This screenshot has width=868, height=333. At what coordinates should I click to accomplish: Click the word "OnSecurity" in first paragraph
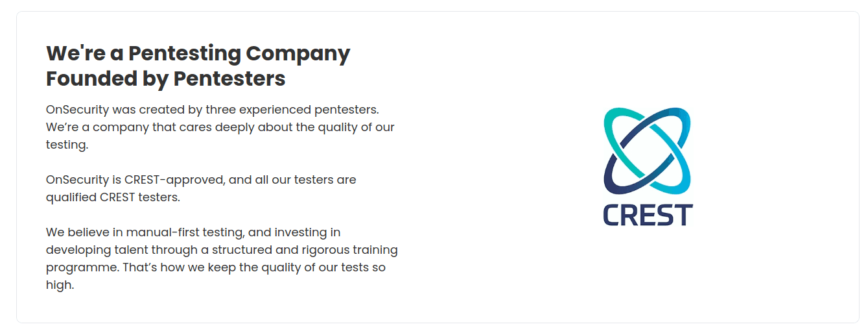77,110
